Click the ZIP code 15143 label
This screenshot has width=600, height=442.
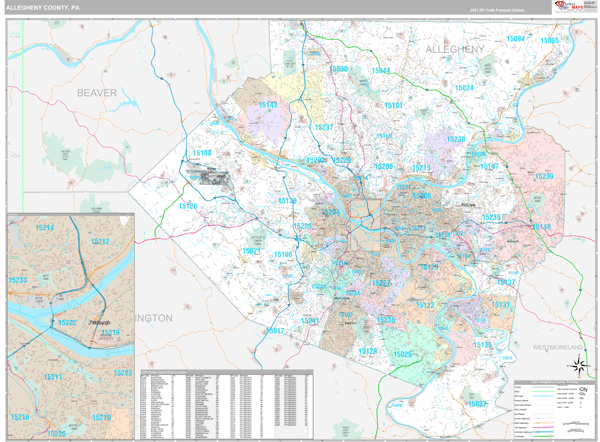tap(268, 105)
